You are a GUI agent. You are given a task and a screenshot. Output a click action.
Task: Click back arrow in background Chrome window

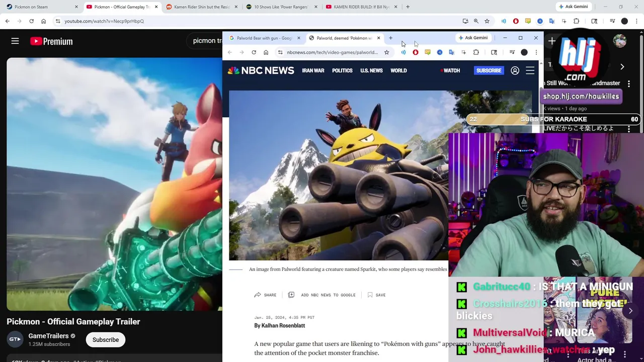(x=7, y=21)
